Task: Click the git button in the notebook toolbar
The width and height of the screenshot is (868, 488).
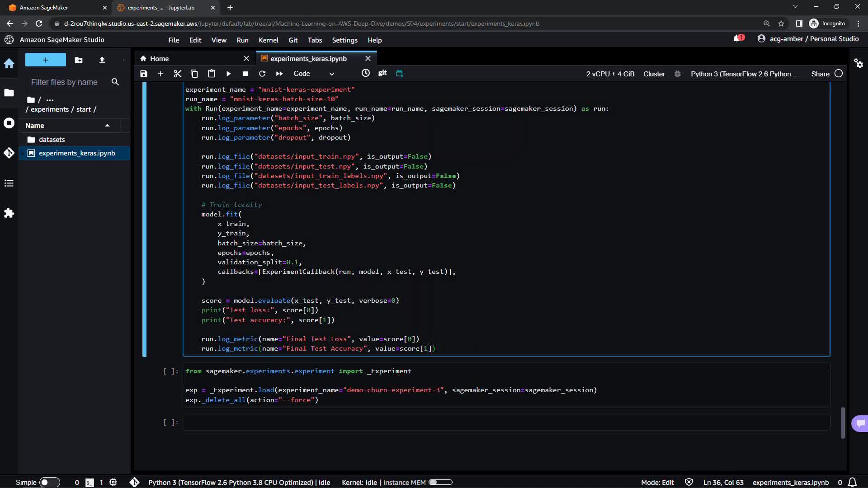Action: coord(382,73)
